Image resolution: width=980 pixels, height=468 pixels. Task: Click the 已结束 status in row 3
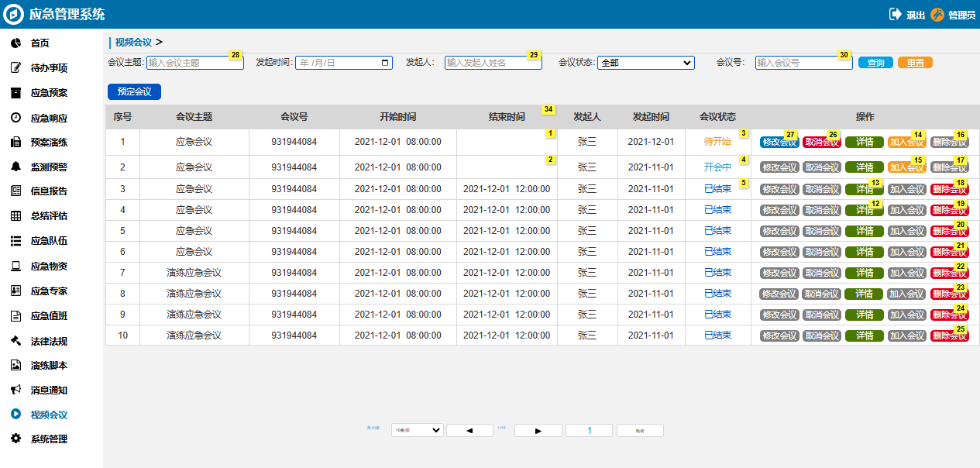pyautogui.click(x=717, y=189)
